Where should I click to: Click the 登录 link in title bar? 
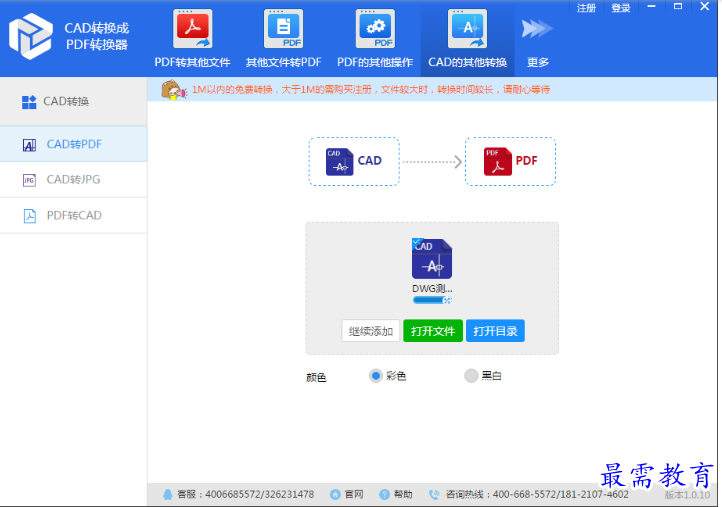tap(621, 8)
